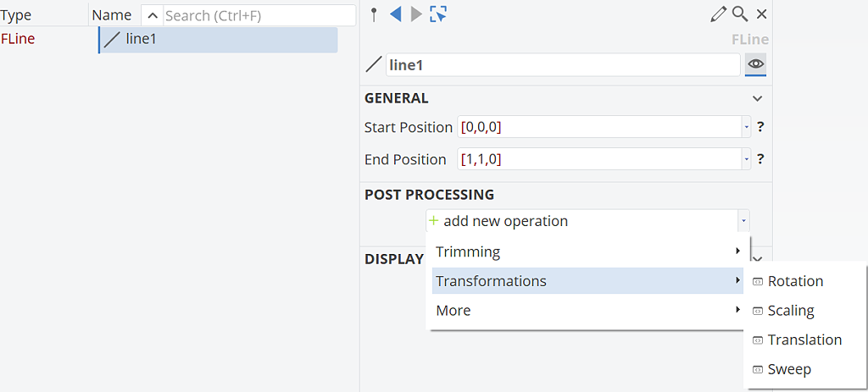Screen dimensions: 868x392
Task: Click the help question mark beside Start Position
Action: click(760, 127)
